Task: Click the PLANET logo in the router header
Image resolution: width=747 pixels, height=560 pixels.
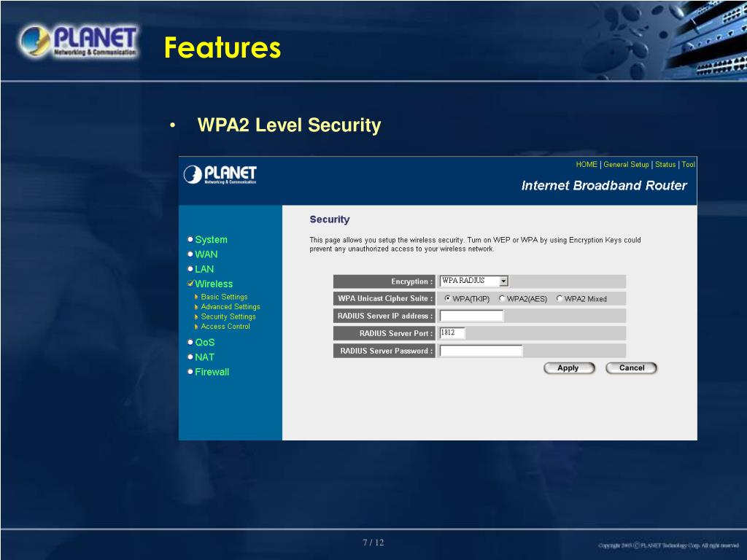Action: point(220,175)
